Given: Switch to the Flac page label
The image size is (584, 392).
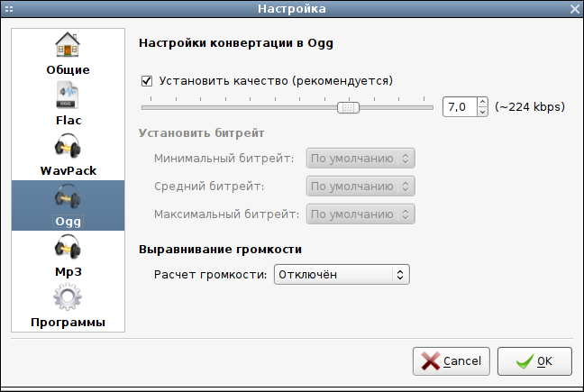Looking at the screenshot, I should coord(68,120).
